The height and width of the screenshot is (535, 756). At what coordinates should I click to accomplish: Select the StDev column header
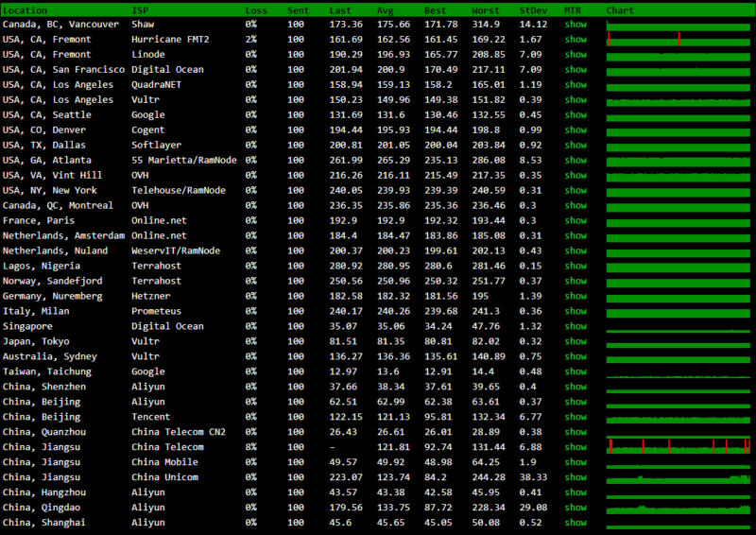click(533, 9)
